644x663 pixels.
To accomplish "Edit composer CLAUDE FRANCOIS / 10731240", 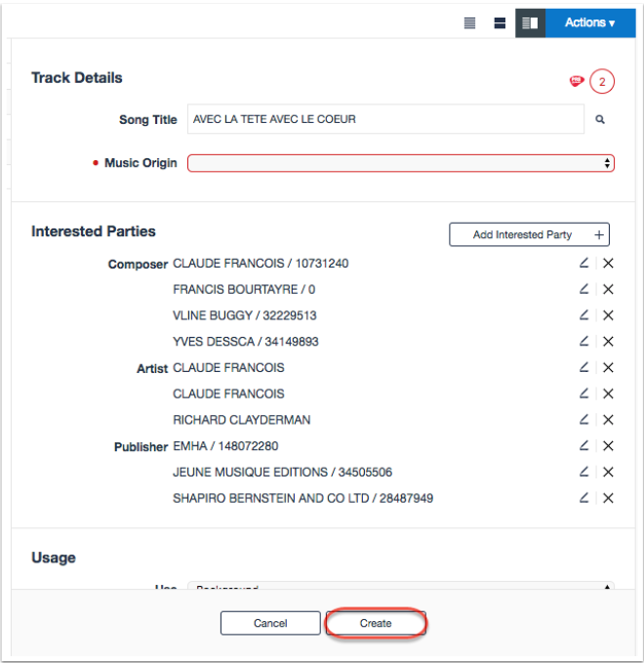I will click(584, 263).
